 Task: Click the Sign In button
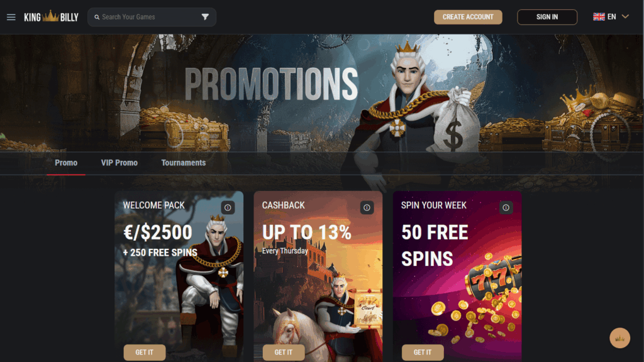[547, 17]
